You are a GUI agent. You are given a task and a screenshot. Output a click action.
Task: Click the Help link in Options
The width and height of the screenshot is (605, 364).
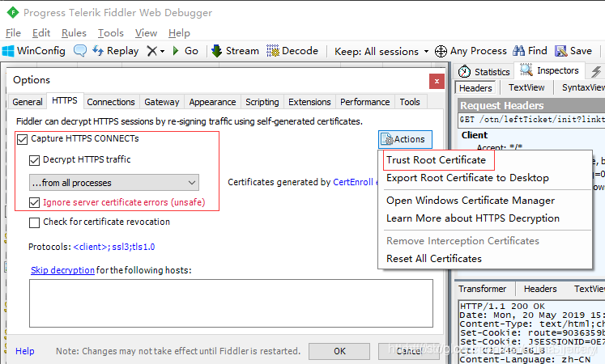click(x=24, y=351)
